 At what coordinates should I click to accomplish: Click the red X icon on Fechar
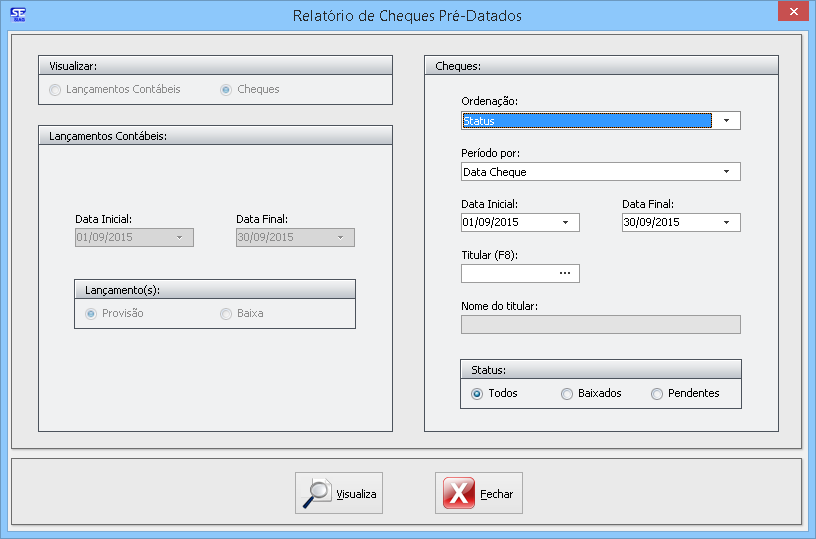(459, 493)
